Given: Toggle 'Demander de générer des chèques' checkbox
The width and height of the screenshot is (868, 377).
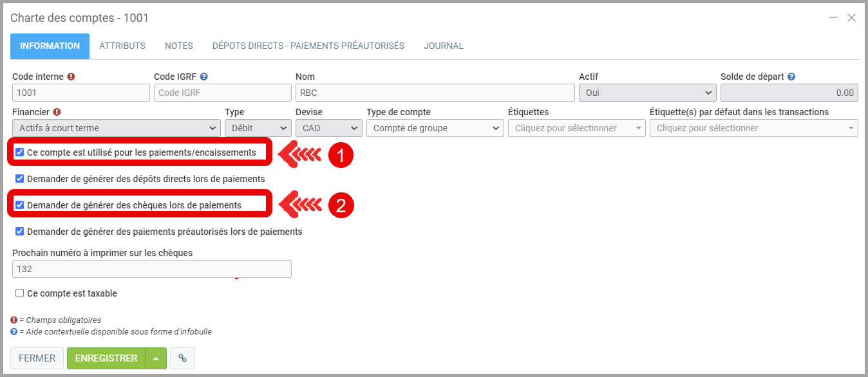Looking at the screenshot, I should pos(20,205).
